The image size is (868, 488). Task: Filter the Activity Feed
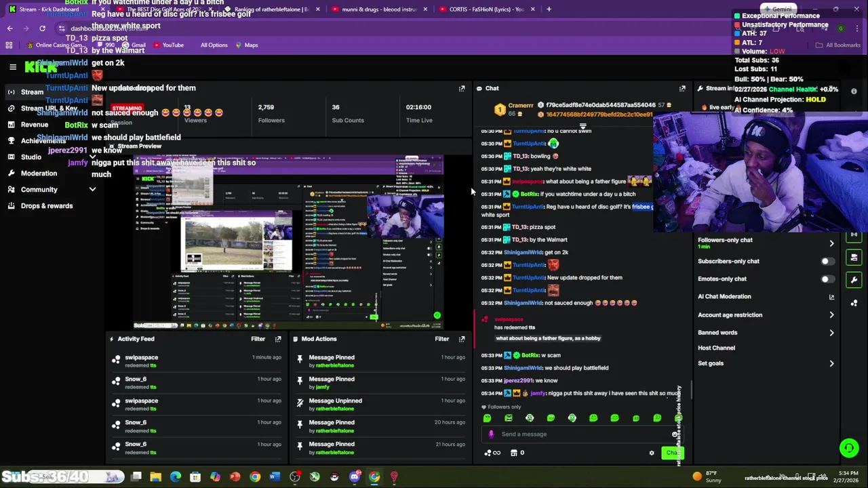point(258,339)
